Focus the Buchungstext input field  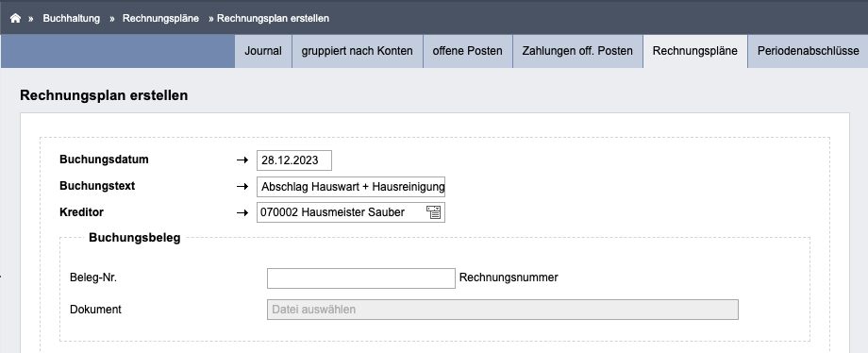(350, 187)
